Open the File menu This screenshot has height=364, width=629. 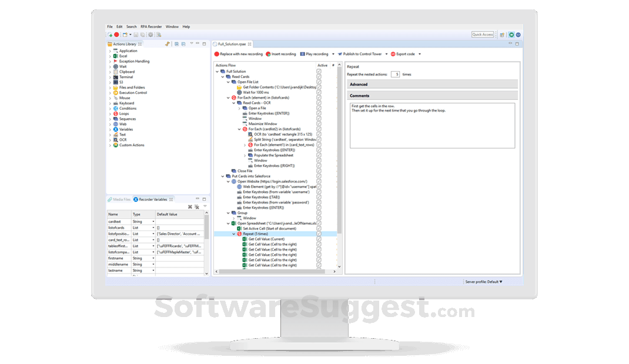tap(110, 26)
